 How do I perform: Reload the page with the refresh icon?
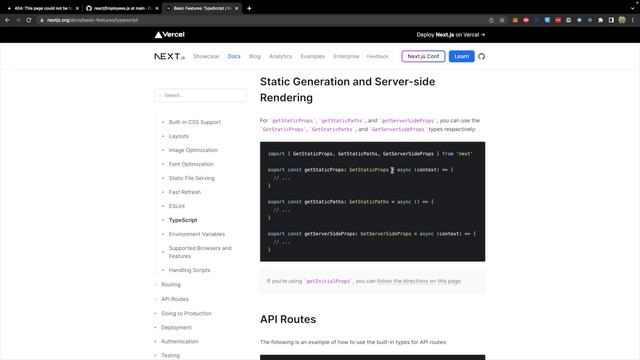pyautogui.click(x=29, y=20)
